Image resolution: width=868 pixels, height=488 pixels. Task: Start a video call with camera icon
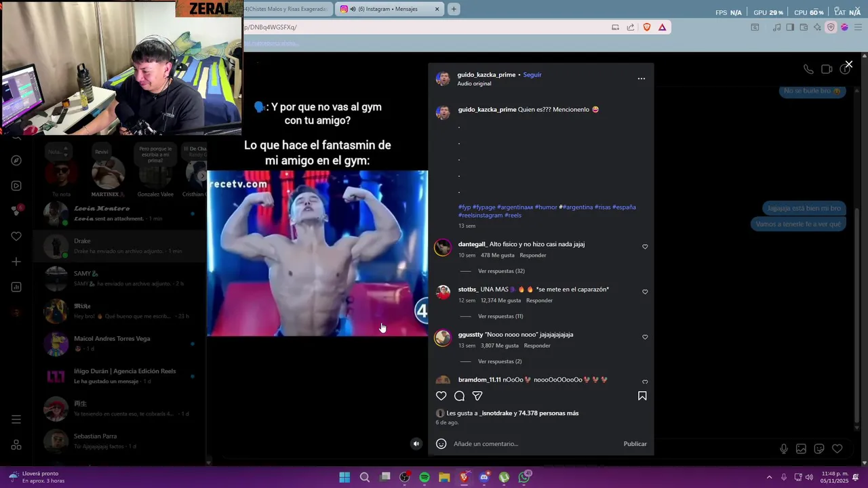pos(827,69)
